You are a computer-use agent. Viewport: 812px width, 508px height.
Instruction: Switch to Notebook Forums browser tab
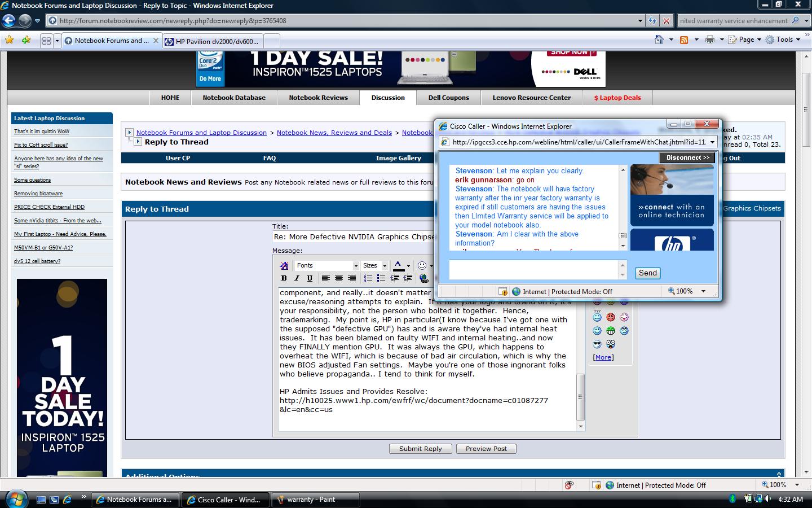[x=112, y=41]
